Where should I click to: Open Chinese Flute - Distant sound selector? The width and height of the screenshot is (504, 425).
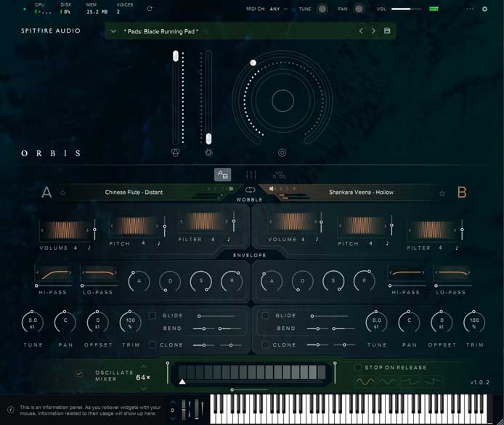click(x=134, y=193)
